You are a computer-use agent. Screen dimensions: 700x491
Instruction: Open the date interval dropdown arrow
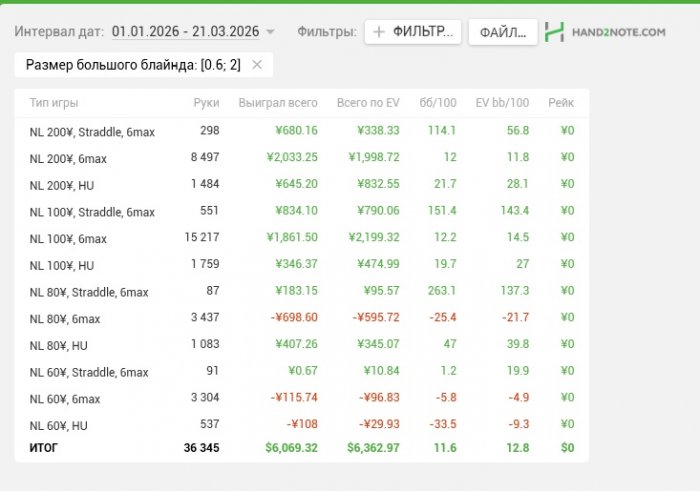coord(270,32)
